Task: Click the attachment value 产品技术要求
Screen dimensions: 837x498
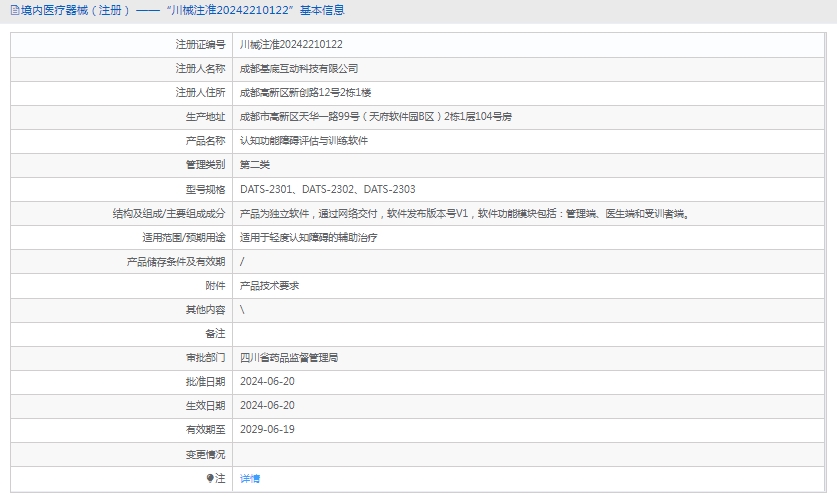Action: pos(269,286)
